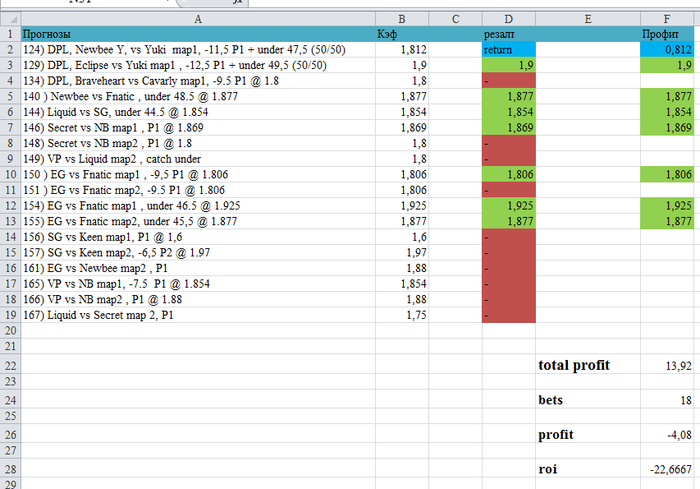The width and height of the screenshot is (700, 489).
Task: Click coefficient cell '1,6'
Action: pos(402,237)
